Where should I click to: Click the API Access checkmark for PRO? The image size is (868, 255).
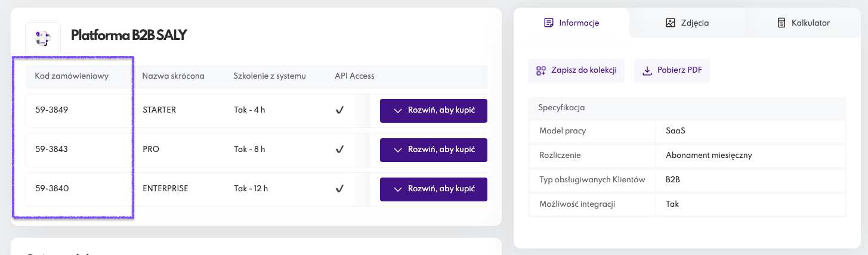[x=339, y=150]
